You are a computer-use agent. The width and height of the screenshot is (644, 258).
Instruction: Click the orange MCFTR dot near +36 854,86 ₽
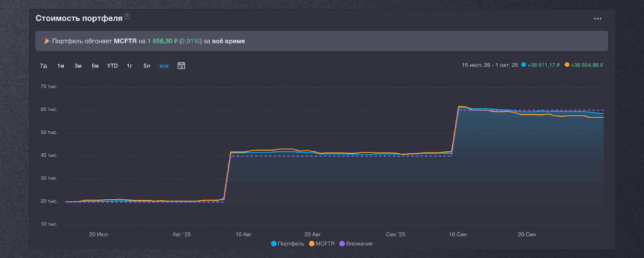pyautogui.click(x=567, y=65)
